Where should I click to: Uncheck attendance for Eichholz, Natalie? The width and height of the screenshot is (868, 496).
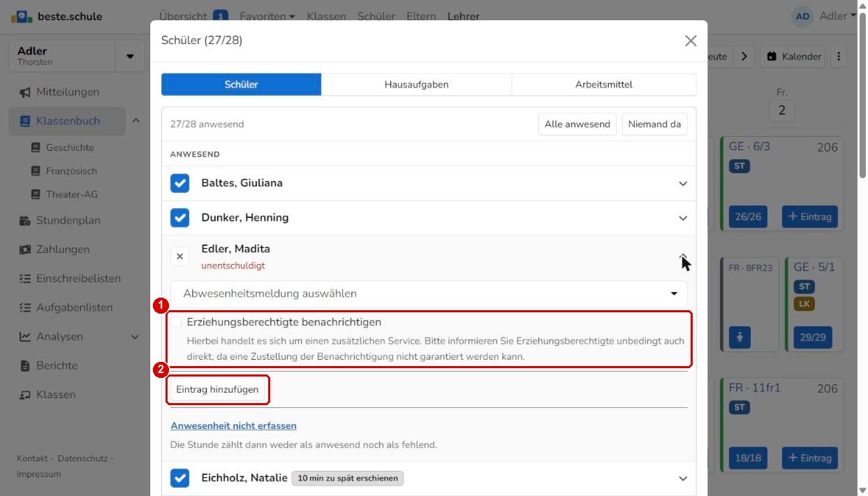click(180, 479)
